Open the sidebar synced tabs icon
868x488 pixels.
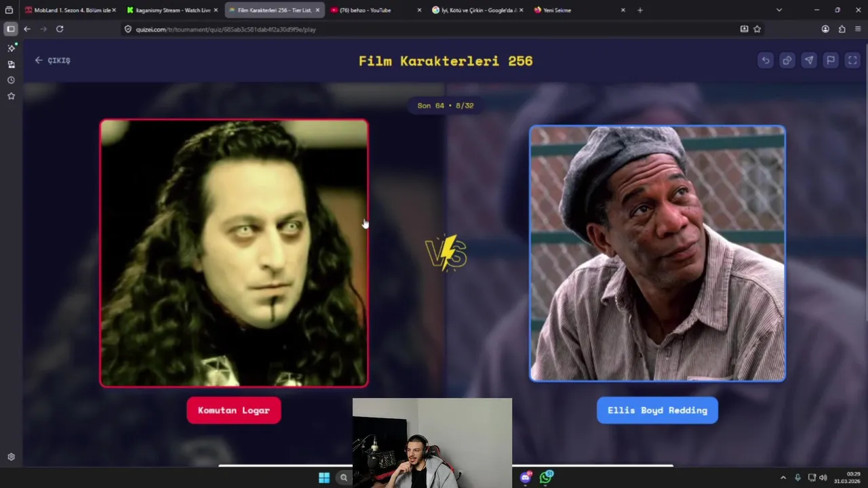[x=11, y=64]
